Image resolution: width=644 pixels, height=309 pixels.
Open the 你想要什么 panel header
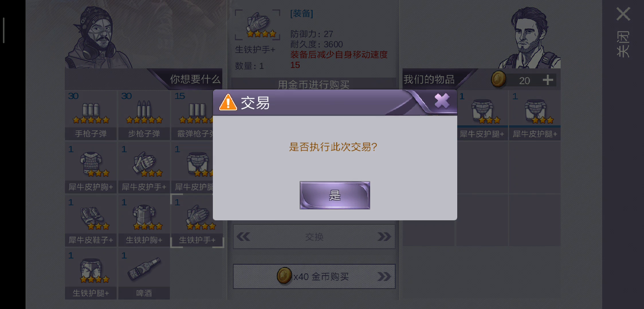coord(195,79)
